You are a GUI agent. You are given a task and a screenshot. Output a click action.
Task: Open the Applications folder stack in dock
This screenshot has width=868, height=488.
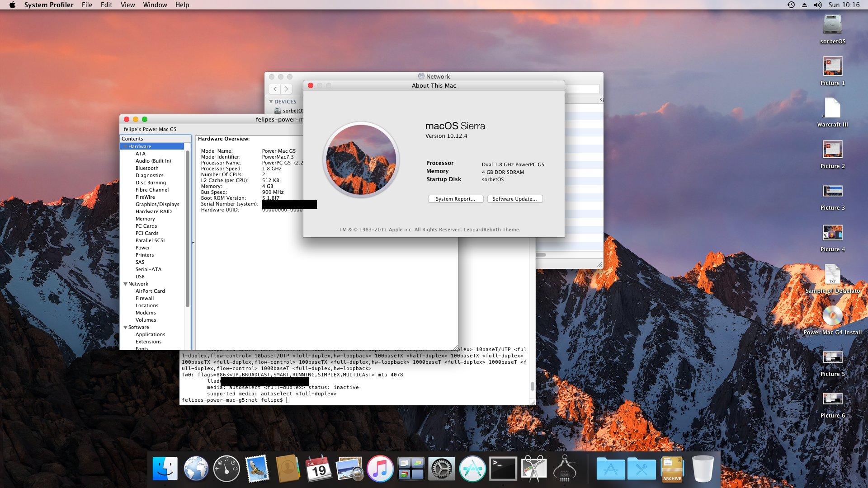coord(611,469)
